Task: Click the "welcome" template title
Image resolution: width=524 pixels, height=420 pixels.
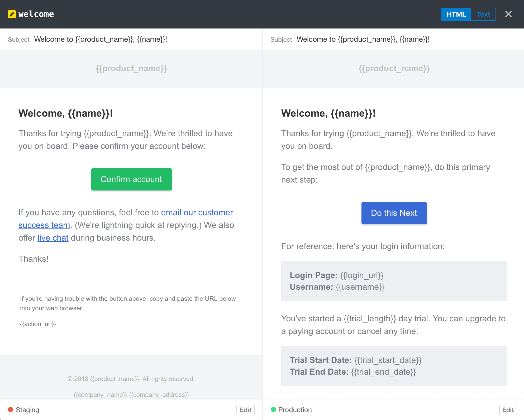Action: [36, 14]
